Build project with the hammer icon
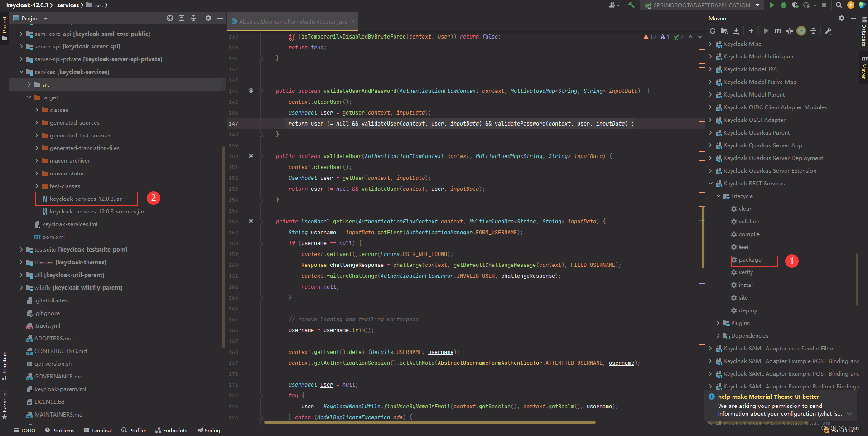Screen dimensions: 868x436 click(x=631, y=5)
